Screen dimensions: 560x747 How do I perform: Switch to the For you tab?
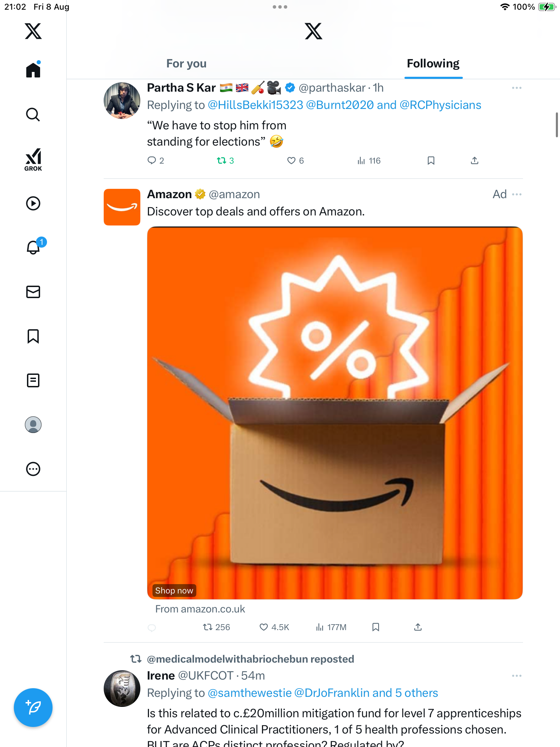(186, 64)
